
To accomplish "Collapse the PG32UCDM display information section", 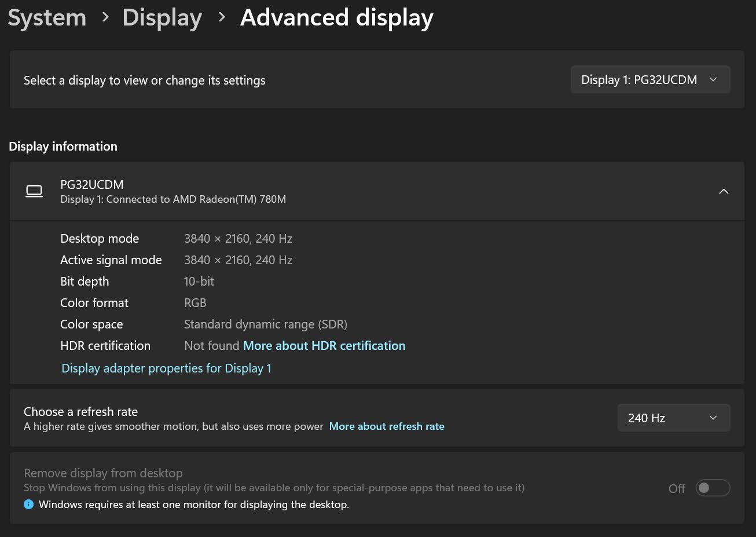I will click(x=723, y=191).
